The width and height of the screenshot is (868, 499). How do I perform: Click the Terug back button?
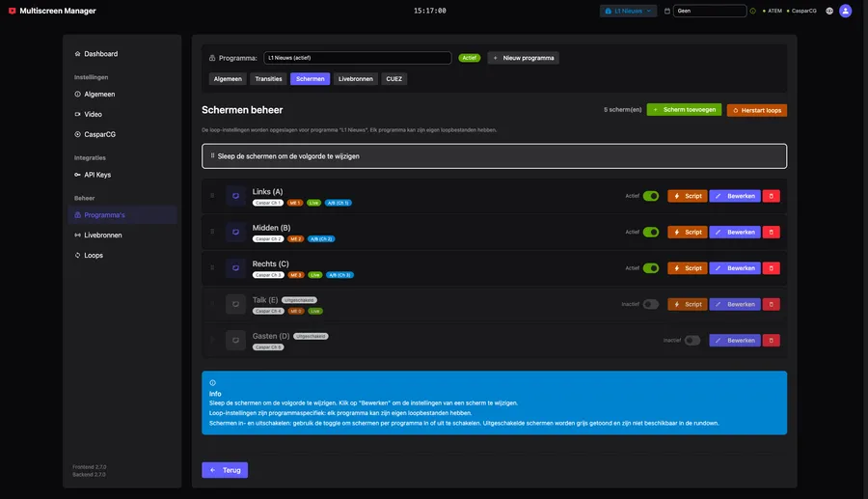point(225,470)
